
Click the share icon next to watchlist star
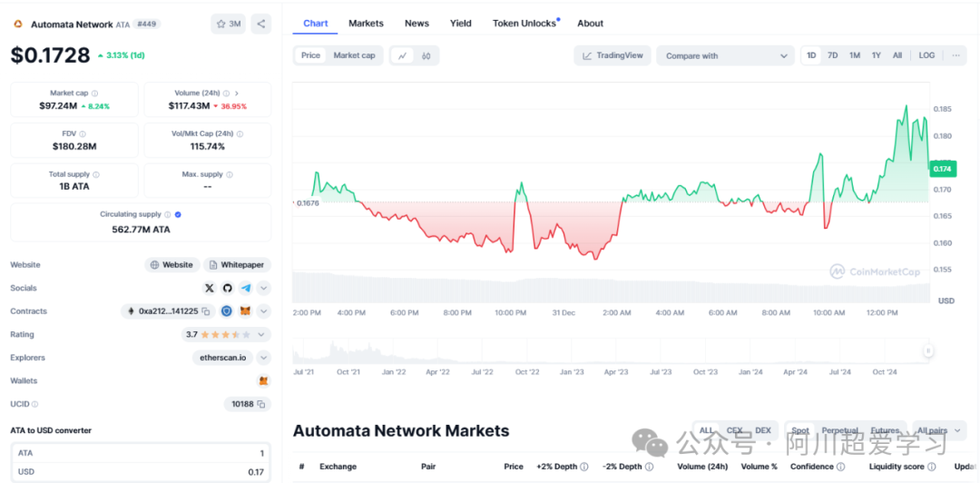(x=260, y=24)
